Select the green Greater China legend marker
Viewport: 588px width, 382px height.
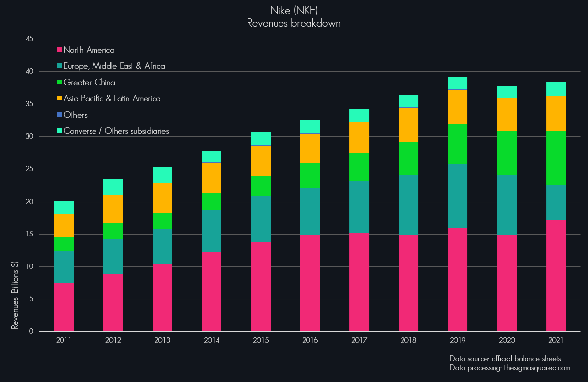point(60,83)
